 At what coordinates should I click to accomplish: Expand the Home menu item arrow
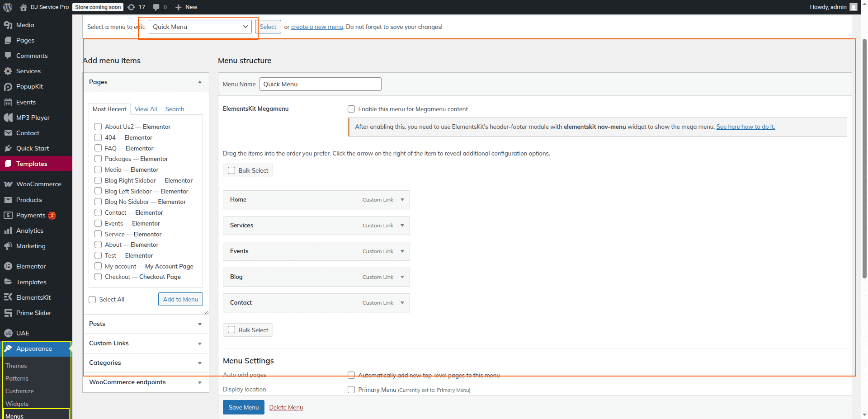402,200
